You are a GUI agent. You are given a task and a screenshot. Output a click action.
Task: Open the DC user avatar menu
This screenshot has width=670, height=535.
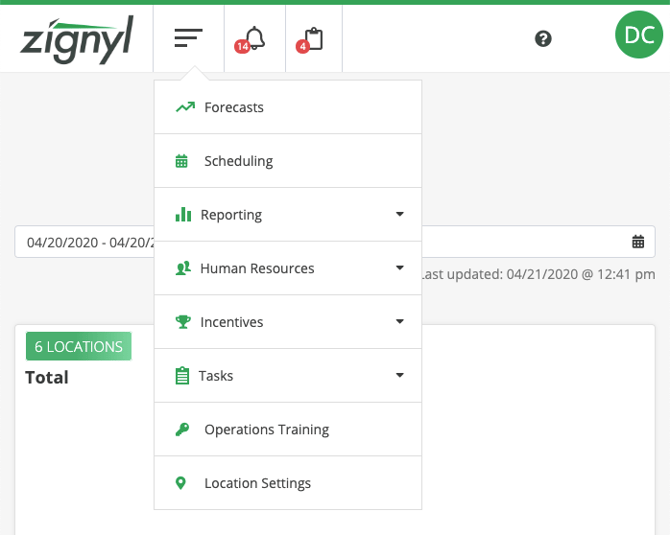(638, 35)
